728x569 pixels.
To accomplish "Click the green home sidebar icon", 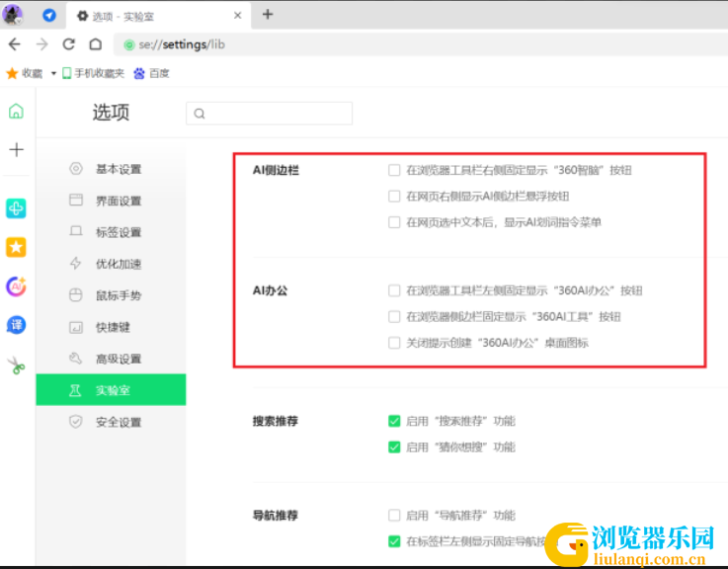I will 16,111.
